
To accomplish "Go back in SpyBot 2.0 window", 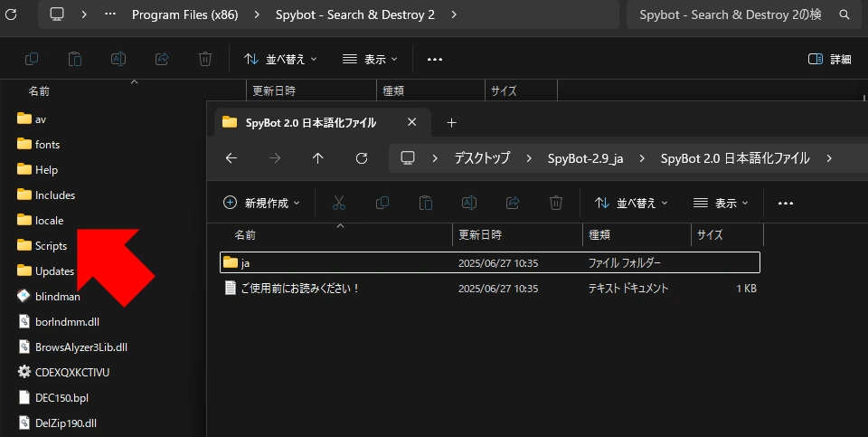I will (231, 158).
